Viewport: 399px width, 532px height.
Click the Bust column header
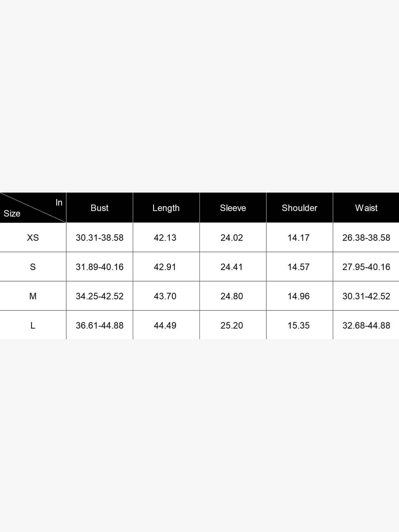[99, 208]
